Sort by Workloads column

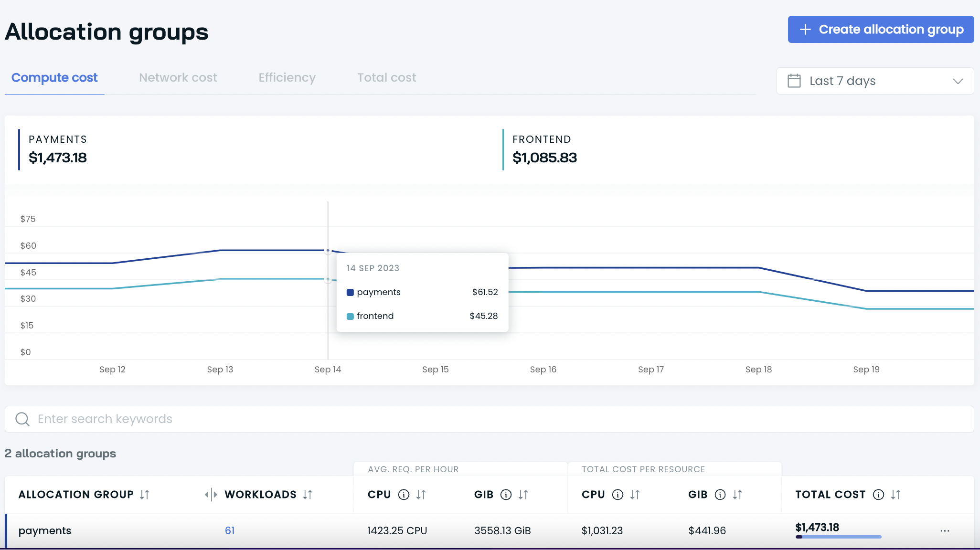point(308,495)
